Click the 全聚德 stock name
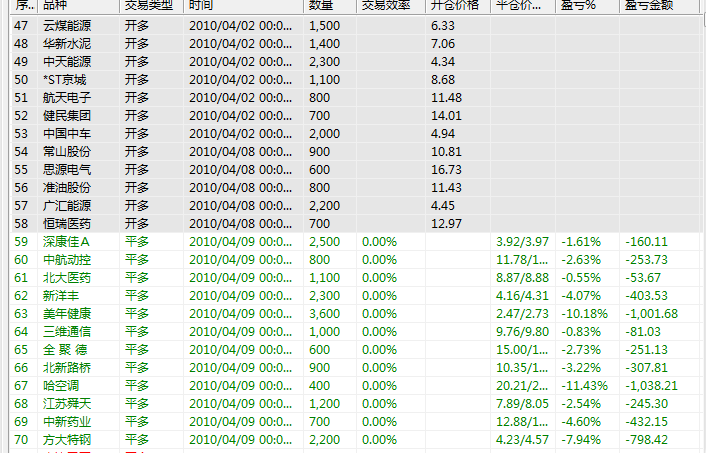The width and height of the screenshot is (706, 453). [x=65, y=350]
